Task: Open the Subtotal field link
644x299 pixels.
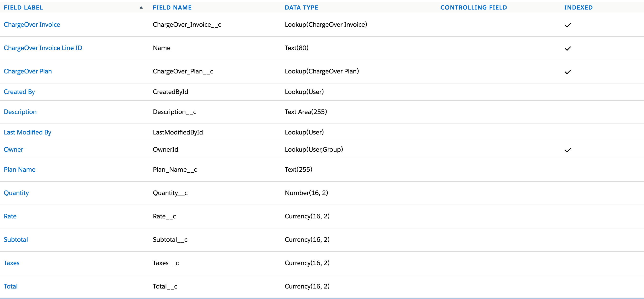Action: coord(16,240)
